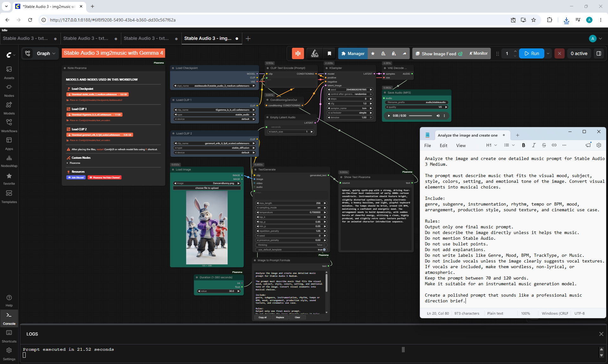This screenshot has height=364, width=608.
Task: Open the Nodes library sidebar
Action: tap(9, 90)
